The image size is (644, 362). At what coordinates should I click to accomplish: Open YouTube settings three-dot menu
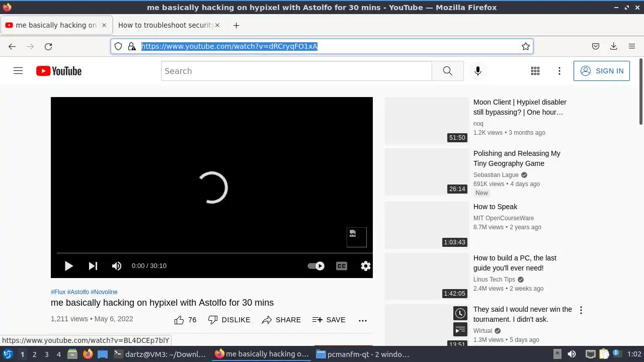[x=559, y=71]
